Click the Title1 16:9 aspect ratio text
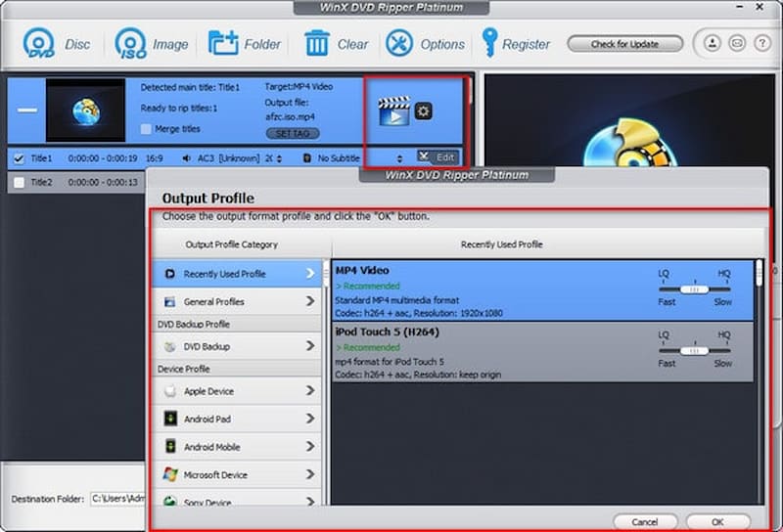This screenshot has width=783, height=532. [155, 158]
